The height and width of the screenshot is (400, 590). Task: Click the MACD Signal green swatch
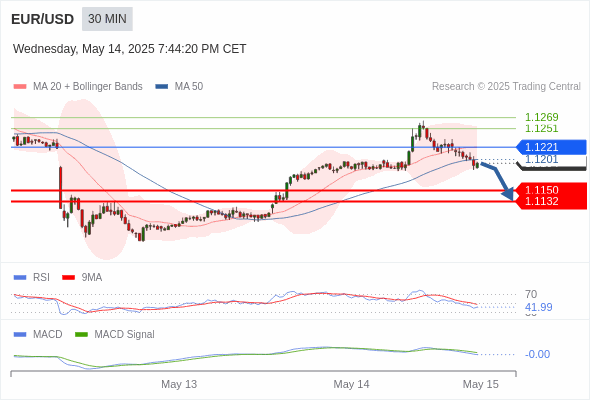click(81, 334)
